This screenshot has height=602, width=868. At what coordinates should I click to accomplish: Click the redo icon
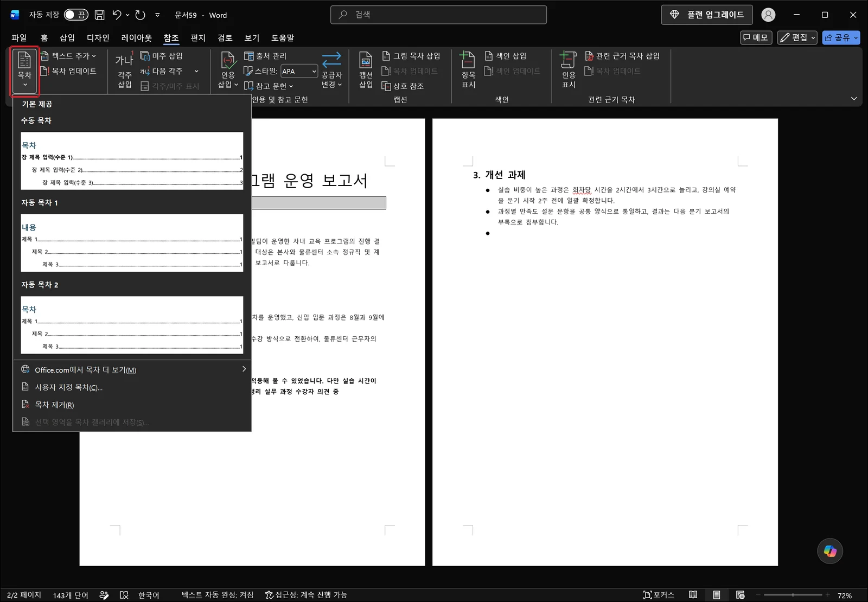point(141,15)
